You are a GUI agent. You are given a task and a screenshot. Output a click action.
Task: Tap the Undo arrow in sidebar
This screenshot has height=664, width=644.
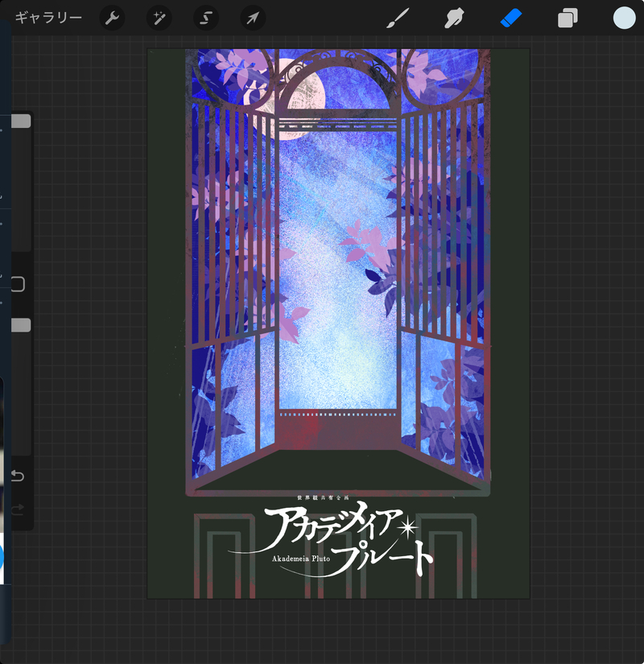[18, 476]
